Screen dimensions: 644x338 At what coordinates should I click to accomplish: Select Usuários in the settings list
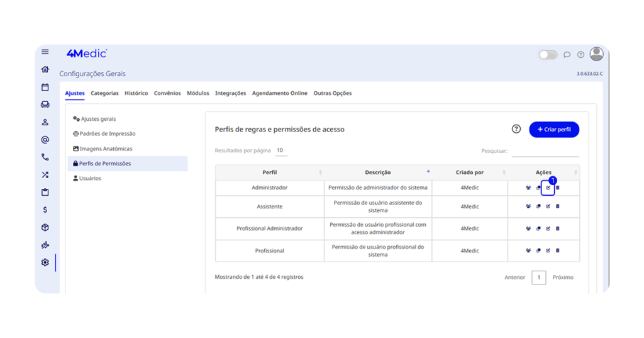[x=90, y=179]
